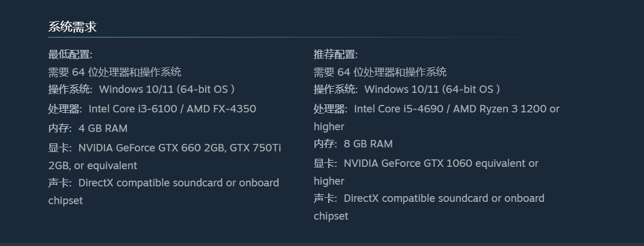Click the recommended DirectX compatible soundcard text
Screen dimensions: 644x246
(444, 198)
